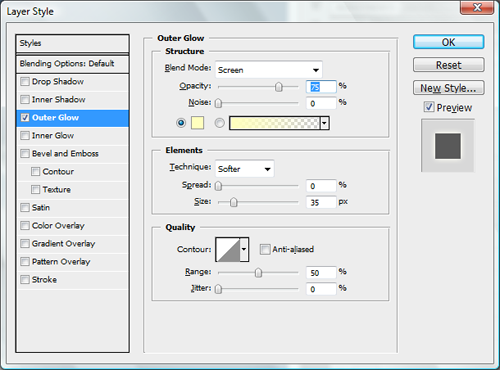This screenshot has width=500, height=370.
Task: Select the Pattern Overlay row label
Action: [61, 262]
